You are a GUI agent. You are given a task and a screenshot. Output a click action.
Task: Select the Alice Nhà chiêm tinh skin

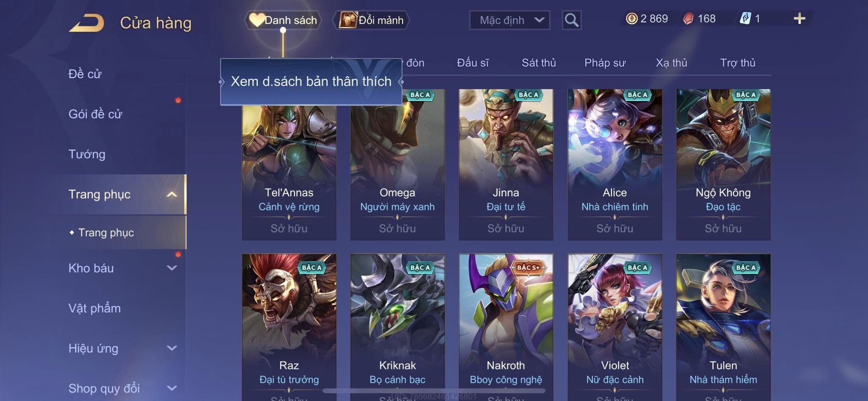pyautogui.click(x=615, y=164)
